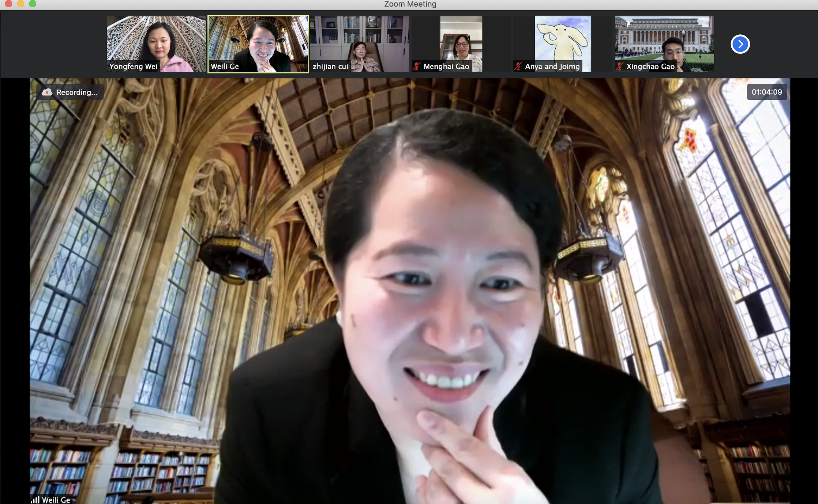
Task: Click the main speaker video view
Action: coord(410,291)
